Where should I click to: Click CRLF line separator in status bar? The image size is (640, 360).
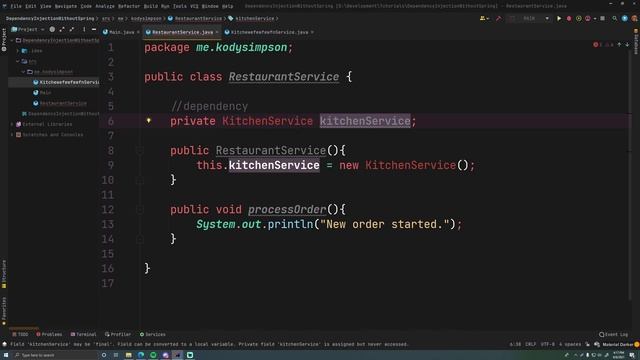(x=530, y=344)
